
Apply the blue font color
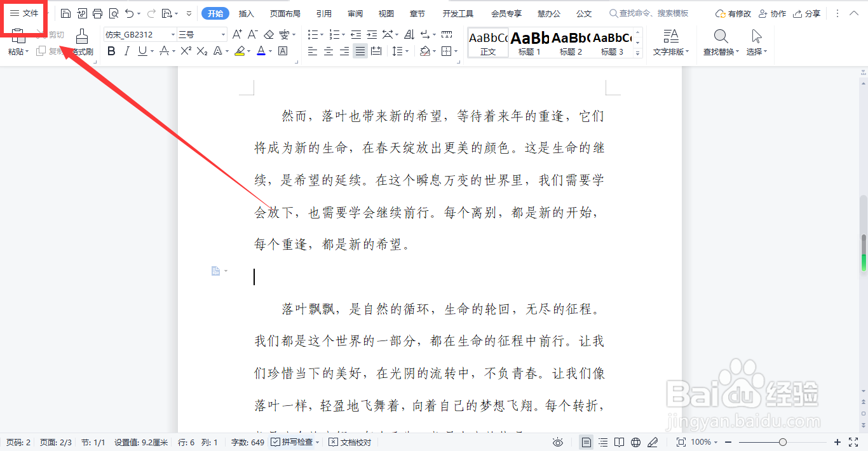coord(261,51)
